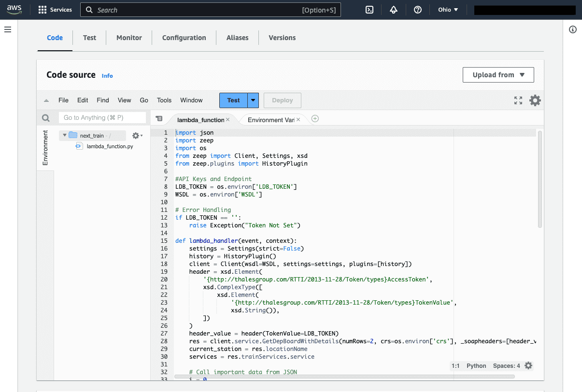Click the 'WSDL = os.environ['WSDL']' line
Image resolution: width=582 pixels, height=392 pixels.
pos(219,195)
